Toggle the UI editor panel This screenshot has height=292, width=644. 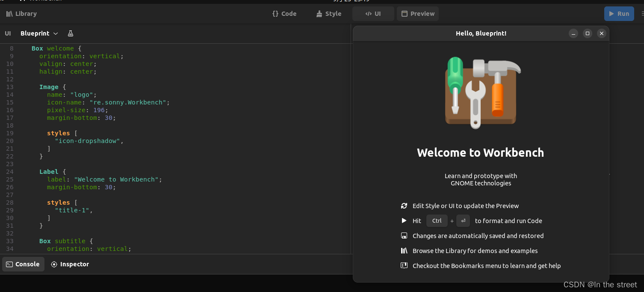[x=373, y=14]
